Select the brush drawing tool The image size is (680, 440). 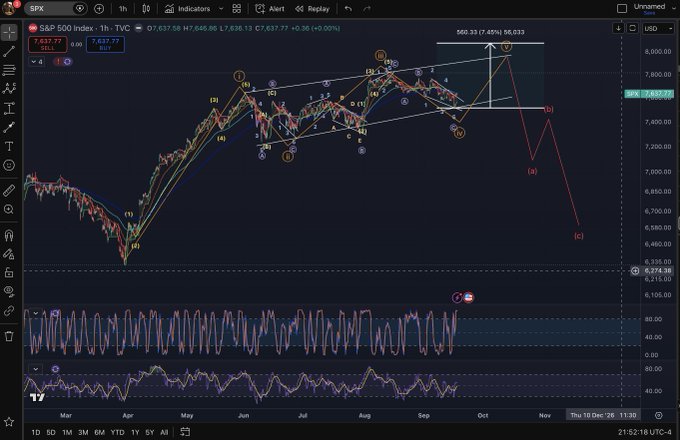pyautogui.click(x=9, y=127)
